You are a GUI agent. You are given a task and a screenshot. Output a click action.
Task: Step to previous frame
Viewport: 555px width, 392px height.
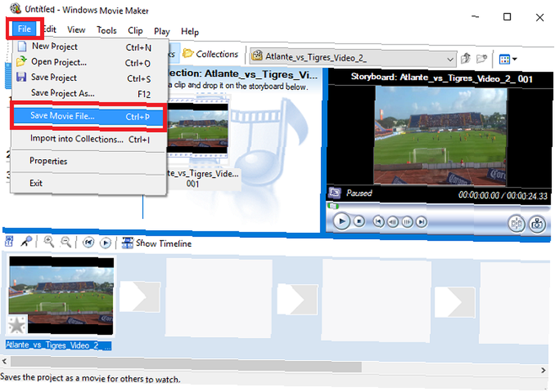pyautogui.click(x=393, y=222)
